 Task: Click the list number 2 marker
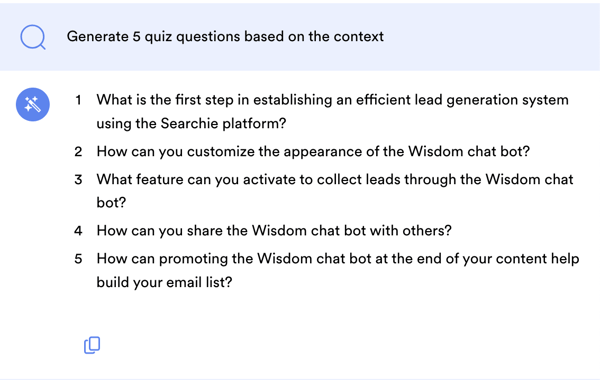(78, 152)
